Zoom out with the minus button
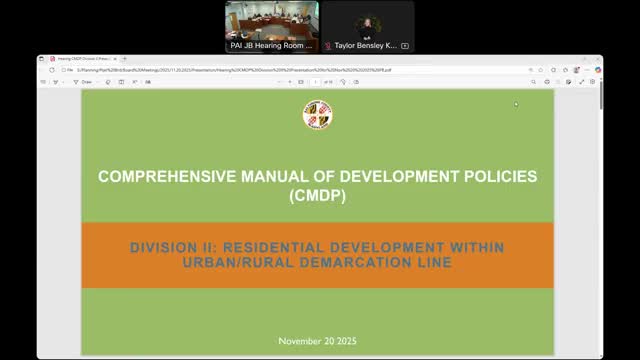 [279, 82]
